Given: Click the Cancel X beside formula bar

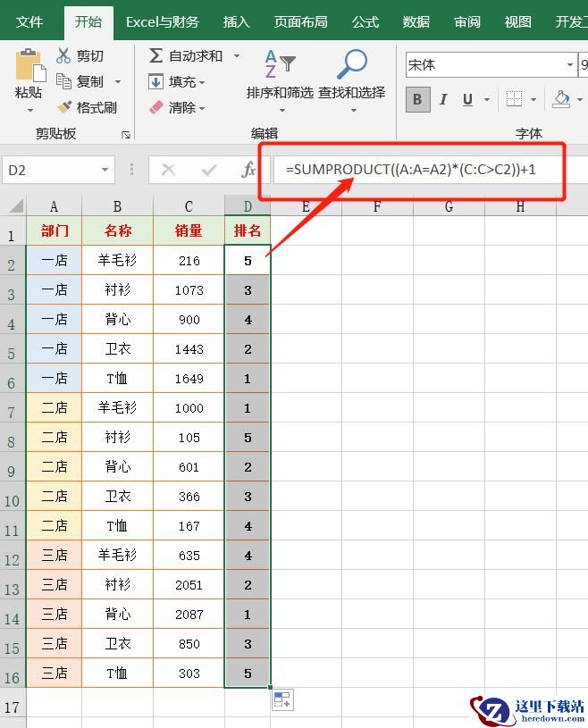Looking at the screenshot, I should [168, 170].
